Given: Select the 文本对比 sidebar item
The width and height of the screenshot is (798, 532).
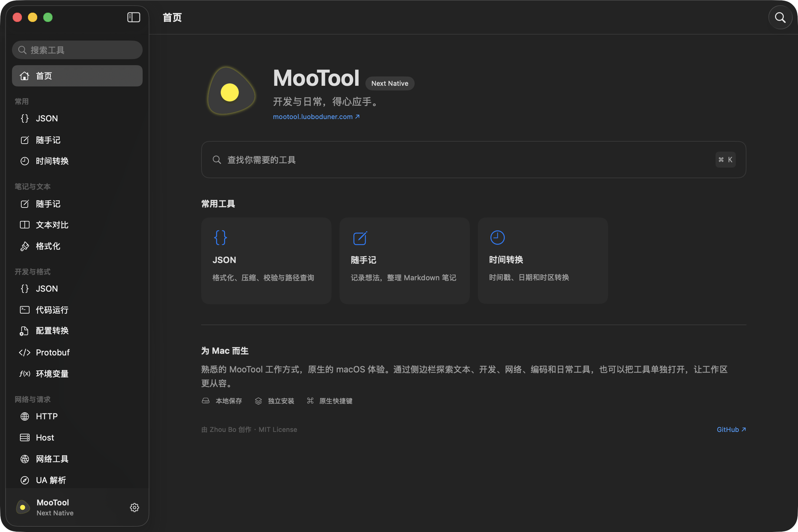Looking at the screenshot, I should (77, 225).
